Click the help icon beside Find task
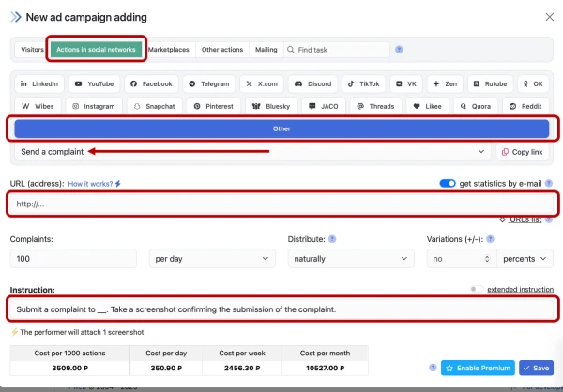Viewport: 563px width, 392px height. [x=400, y=50]
